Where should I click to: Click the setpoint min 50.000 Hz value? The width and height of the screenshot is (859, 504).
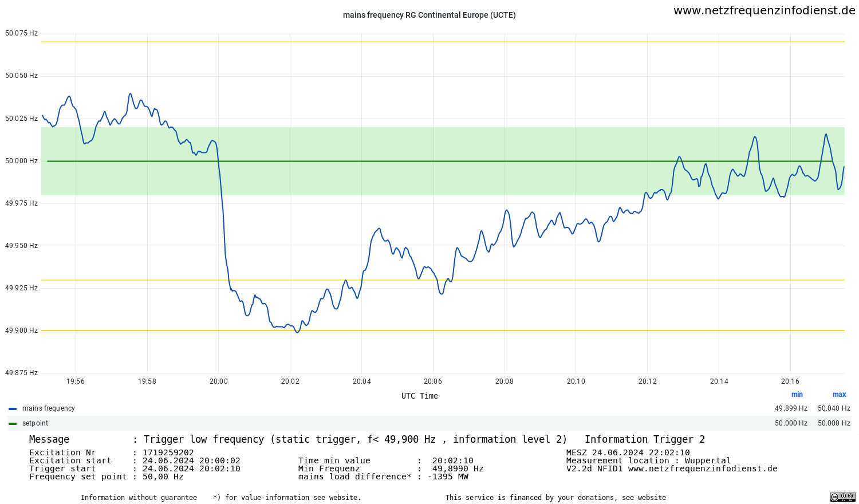(x=791, y=423)
